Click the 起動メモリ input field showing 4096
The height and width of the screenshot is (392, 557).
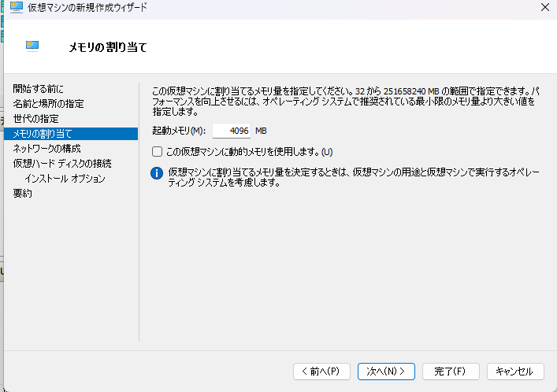pos(232,131)
